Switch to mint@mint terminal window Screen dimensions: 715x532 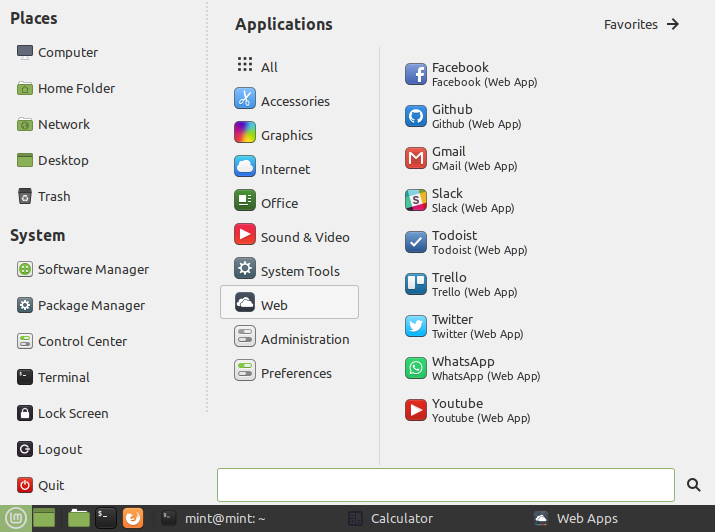pos(214,518)
